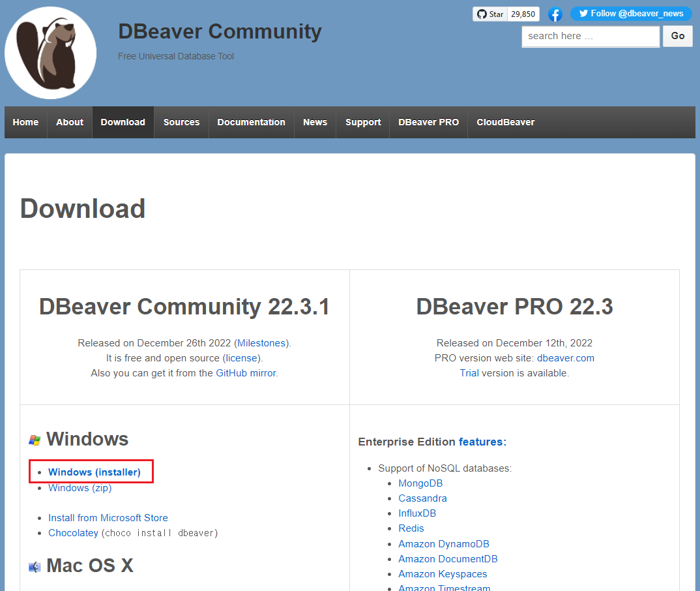Open the About menu item
The width and height of the screenshot is (700, 591).
click(x=70, y=122)
